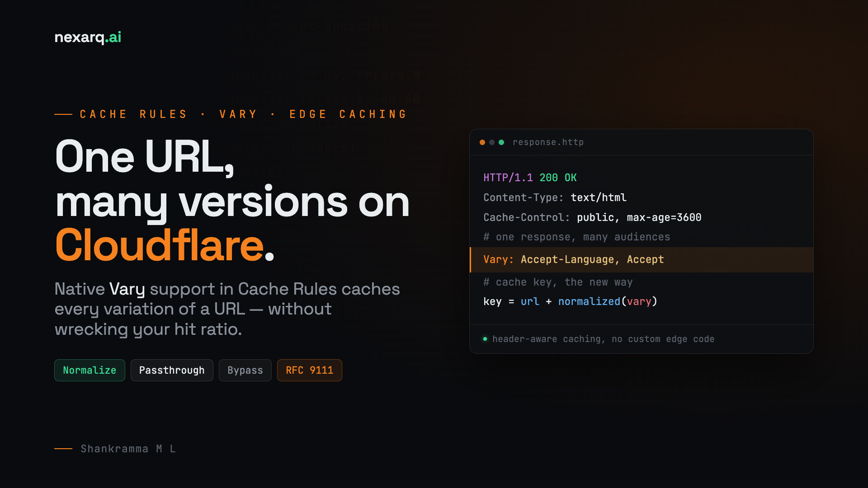This screenshot has height=488, width=868.
Task: Click the gray dot in code window header
Action: 492,142
